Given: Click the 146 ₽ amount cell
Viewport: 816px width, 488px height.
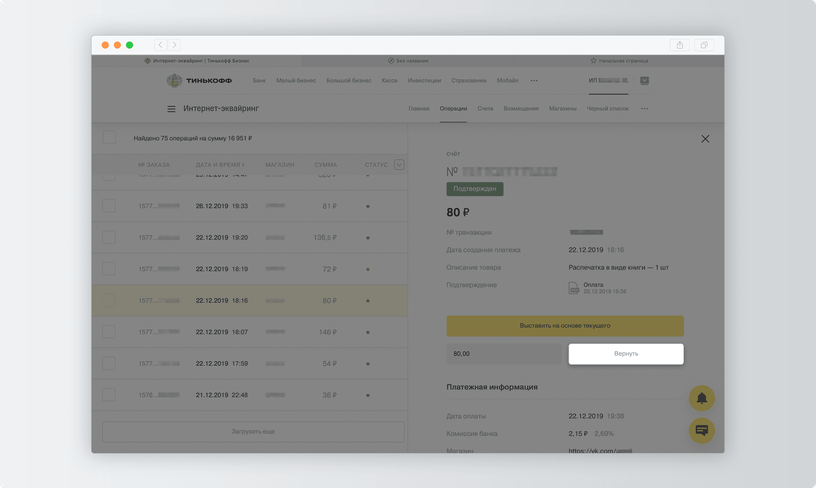Looking at the screenshot, I should pyautogui.click(x=328, y=332).
